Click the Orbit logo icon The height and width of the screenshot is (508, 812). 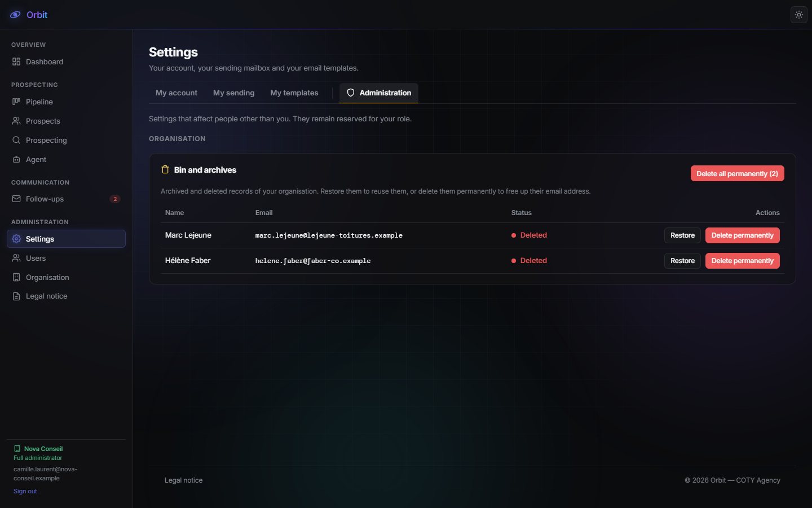(15, 15)
